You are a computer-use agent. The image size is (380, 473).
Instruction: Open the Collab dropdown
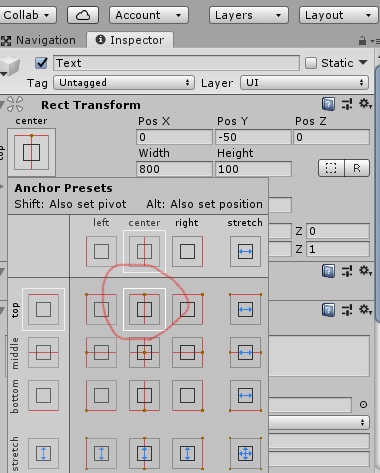click(x=27, y=15)
